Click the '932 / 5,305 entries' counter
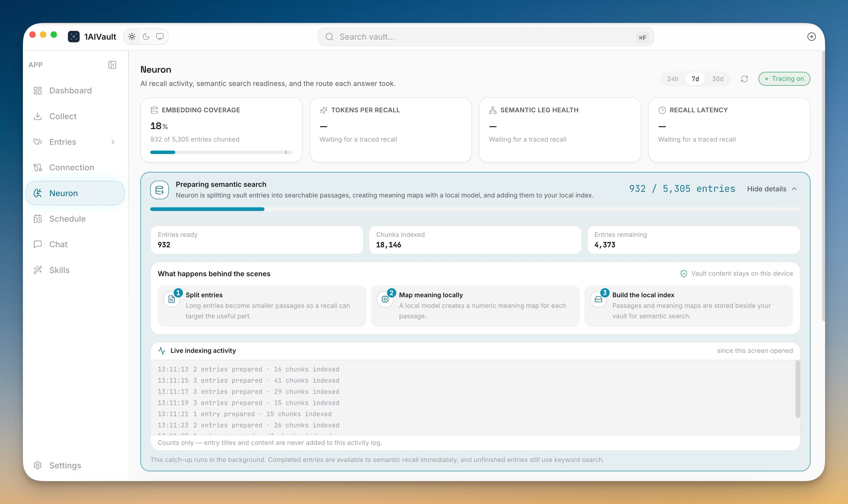The width and height of the screenshot is (848, 504). (x=682, y=189)
